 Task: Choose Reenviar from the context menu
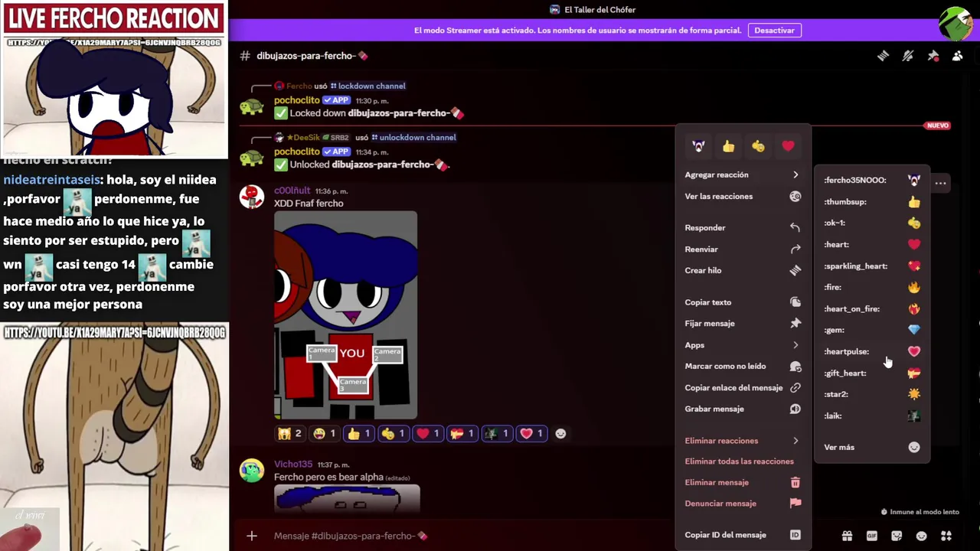tap(742, 249)
